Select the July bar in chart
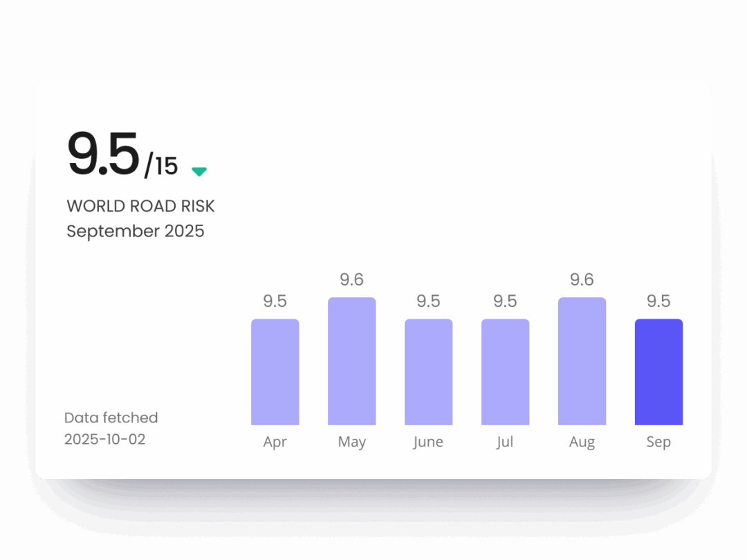Viewport: 747px width, 560px height. (506, 372)
